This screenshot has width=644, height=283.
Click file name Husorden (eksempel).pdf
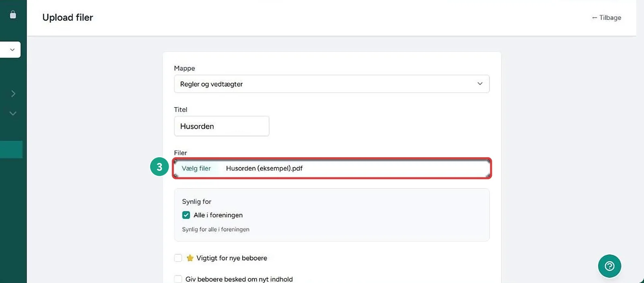pos(264,169)
